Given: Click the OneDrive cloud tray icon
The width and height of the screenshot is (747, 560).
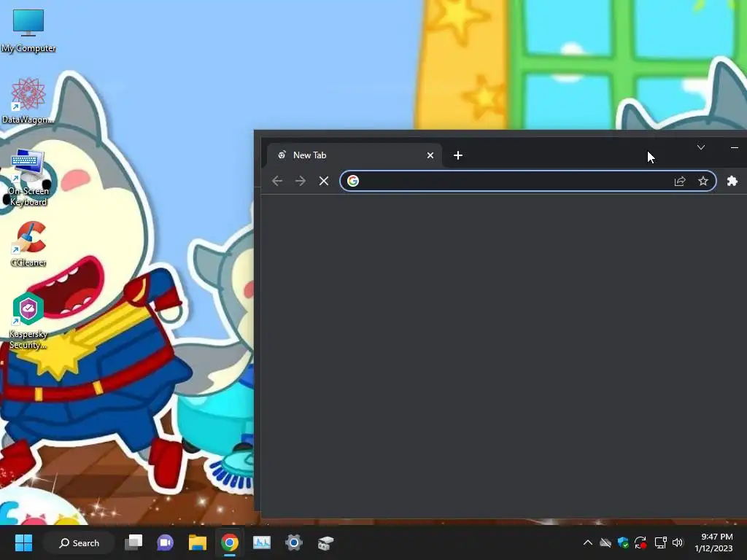Looking at the screenshot, I should [x=605, y=542].
